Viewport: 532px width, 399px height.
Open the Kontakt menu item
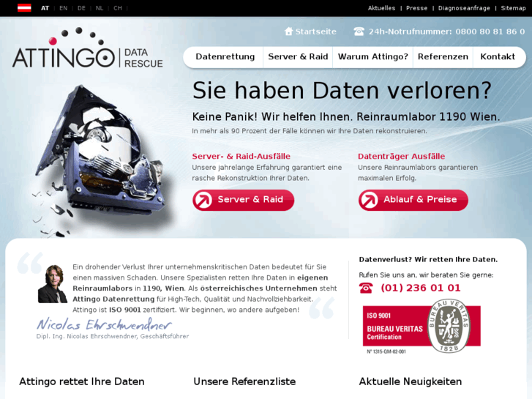click(x=498, y=56)
